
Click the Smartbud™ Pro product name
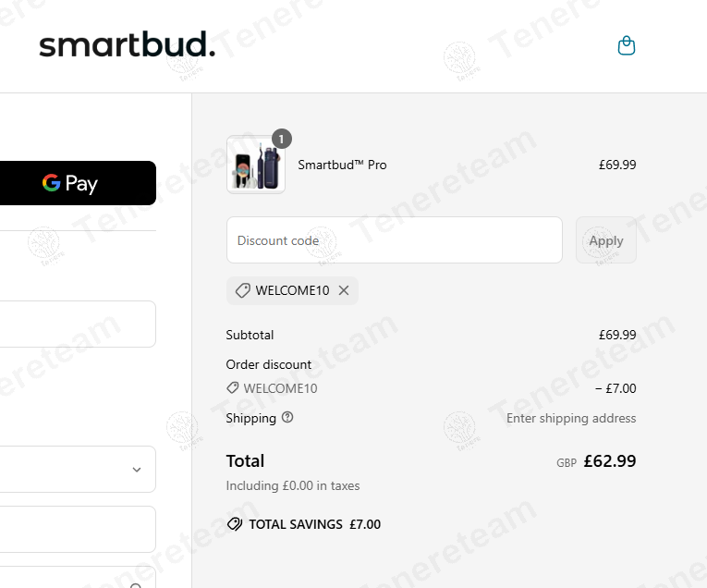coord(342,165)
